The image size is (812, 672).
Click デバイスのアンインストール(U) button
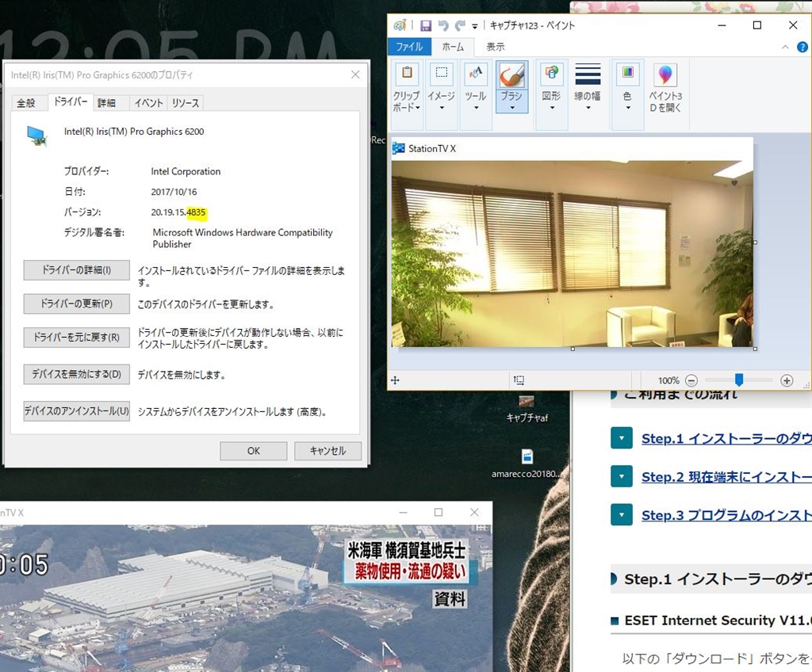click(x=77, y=411)
